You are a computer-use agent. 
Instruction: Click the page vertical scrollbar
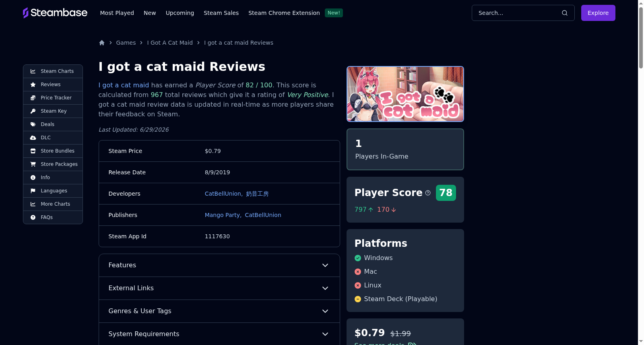[x=641, y=38]
